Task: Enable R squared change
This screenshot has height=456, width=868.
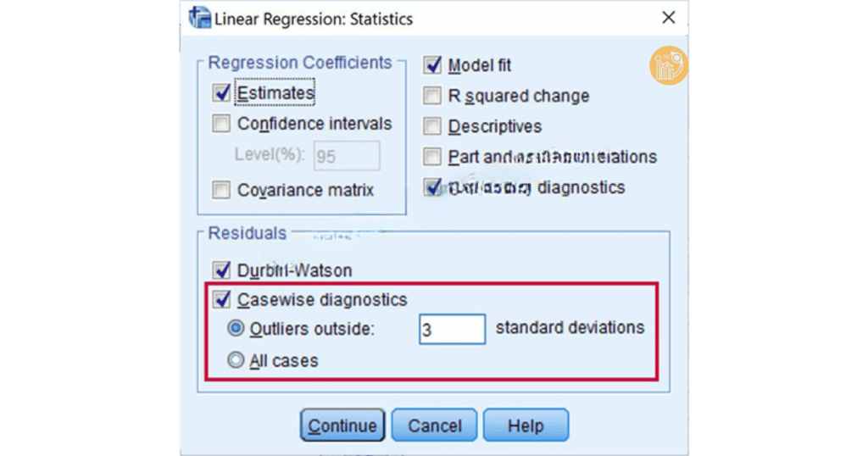Action: [433, 96]
